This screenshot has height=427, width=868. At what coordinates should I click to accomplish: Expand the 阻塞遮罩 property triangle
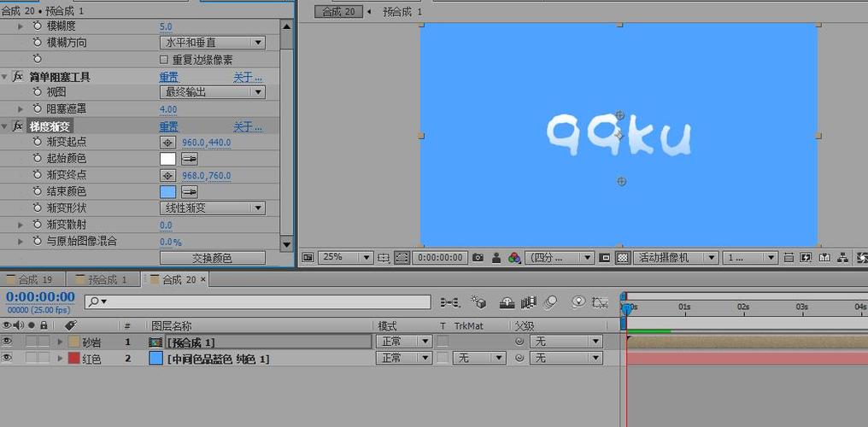(21, 109)
